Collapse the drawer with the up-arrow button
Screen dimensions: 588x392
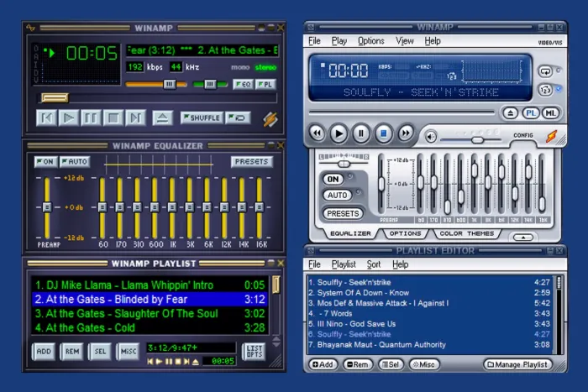point(523,238)
